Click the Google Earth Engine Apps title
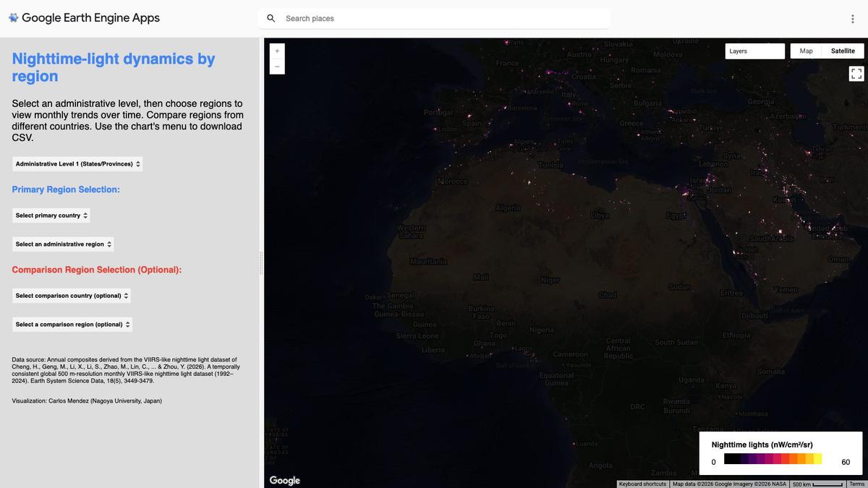 90,18
